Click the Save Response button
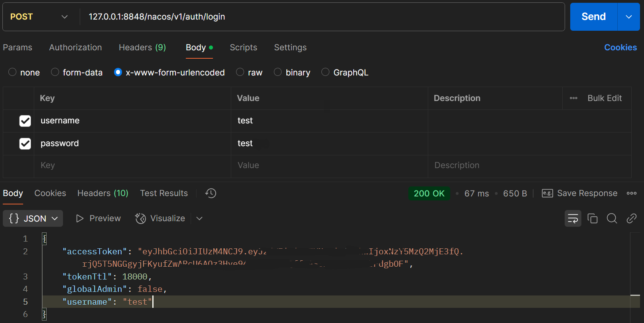 (579, 193)
